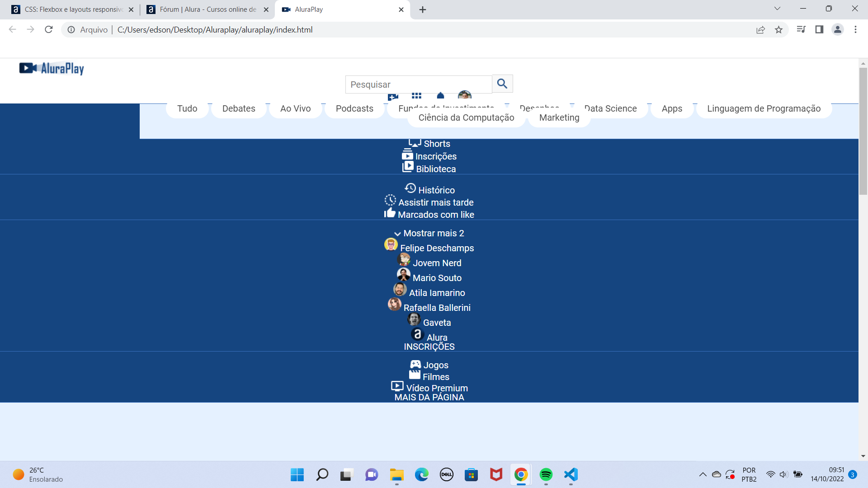The width and height of the screenshot is (868, 488).
Task: Click the search input field
Action: (x=419, y=84)
